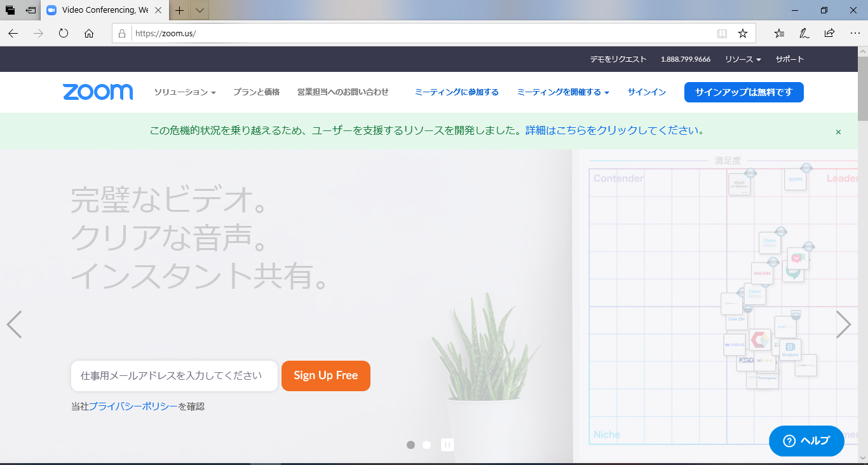Select the second carousel dot
This screenshot has height=465, width=868.
point(426,445)
